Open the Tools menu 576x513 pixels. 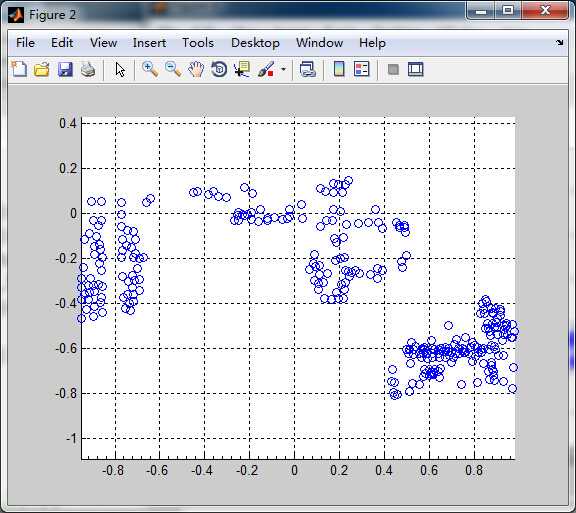coord(198,43)
